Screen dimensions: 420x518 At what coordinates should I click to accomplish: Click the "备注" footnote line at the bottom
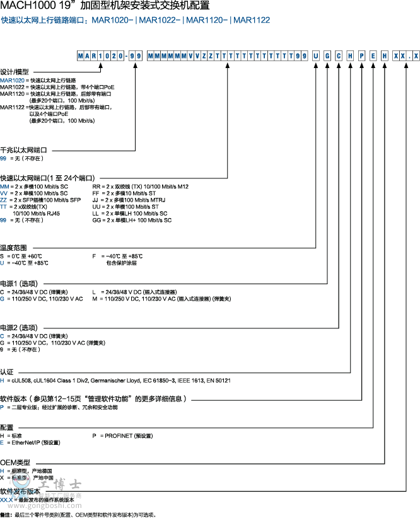coord(78,515)
